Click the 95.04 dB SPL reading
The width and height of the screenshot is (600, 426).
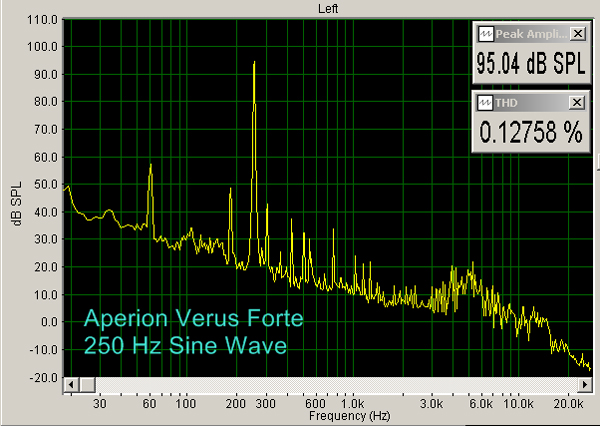coord(531,63)
